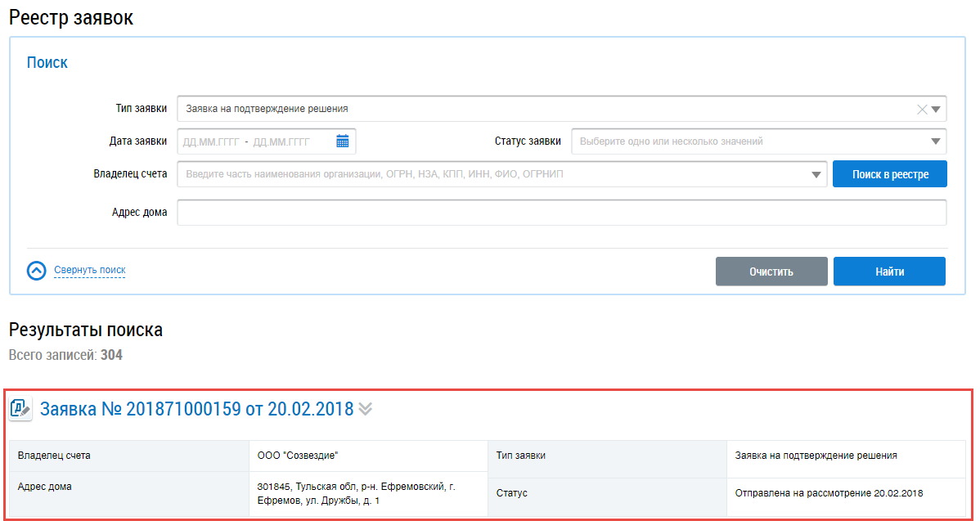Screen dimensions: 980x521
Task: Open the Статус заявки dropdown arrow
Action: (x=936, y=141)
